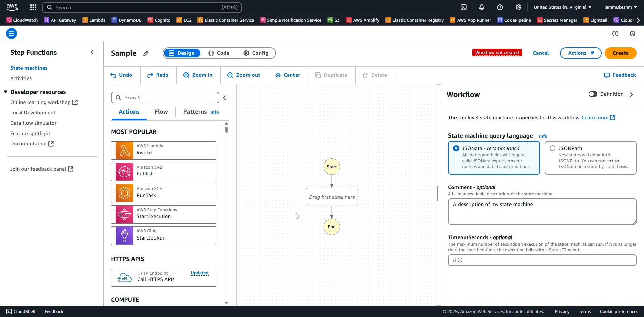Select the Amazon SNS Publish icon
Viewport: 644px width, 317px height.
coord(124,172)
